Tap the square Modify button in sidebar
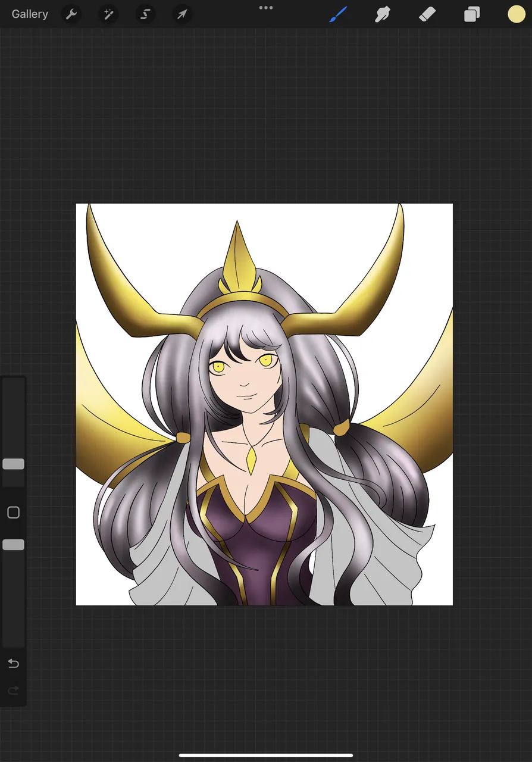The height and width of the screenshot is (762, 532). click(x=13, y=513)
